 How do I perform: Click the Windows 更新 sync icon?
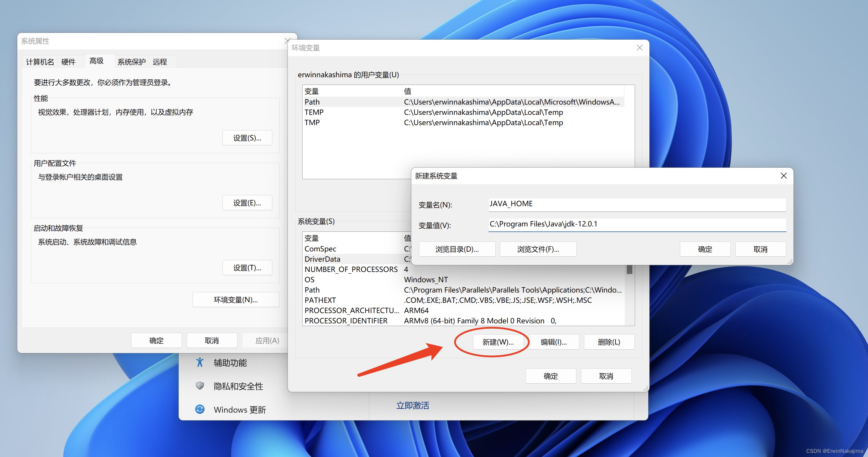(200, 409)
